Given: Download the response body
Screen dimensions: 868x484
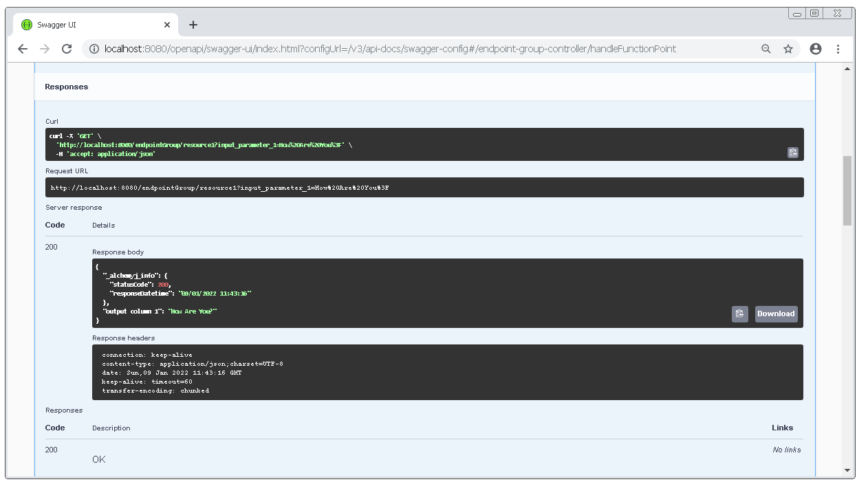Looking at the screenshot, I should [776, 313].
